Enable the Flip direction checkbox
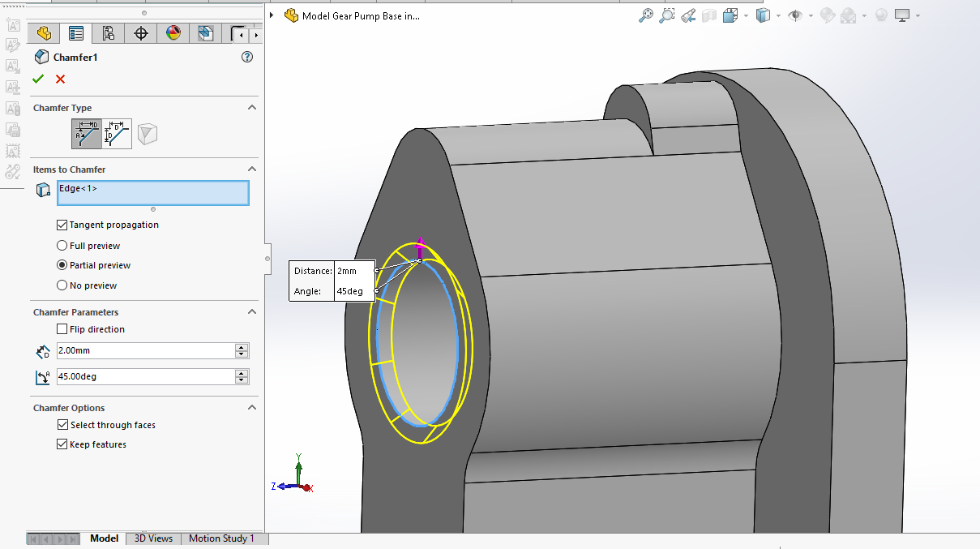This screenshot has width=980, height=549. tap(62, 329)
